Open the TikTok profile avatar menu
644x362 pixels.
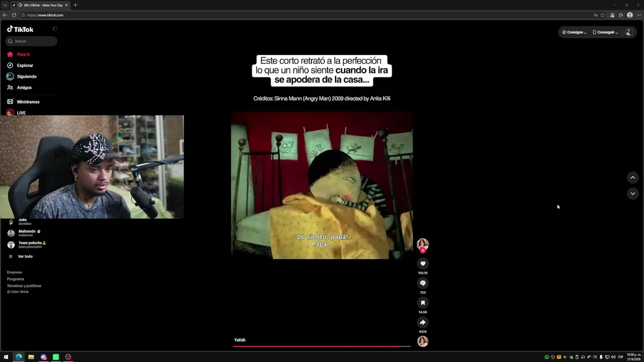click(628, 32)
